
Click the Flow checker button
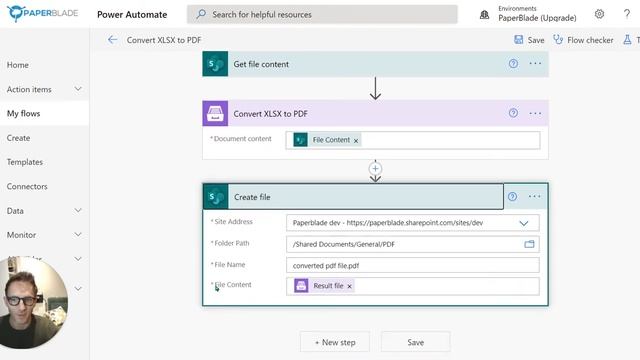(583, 40)
